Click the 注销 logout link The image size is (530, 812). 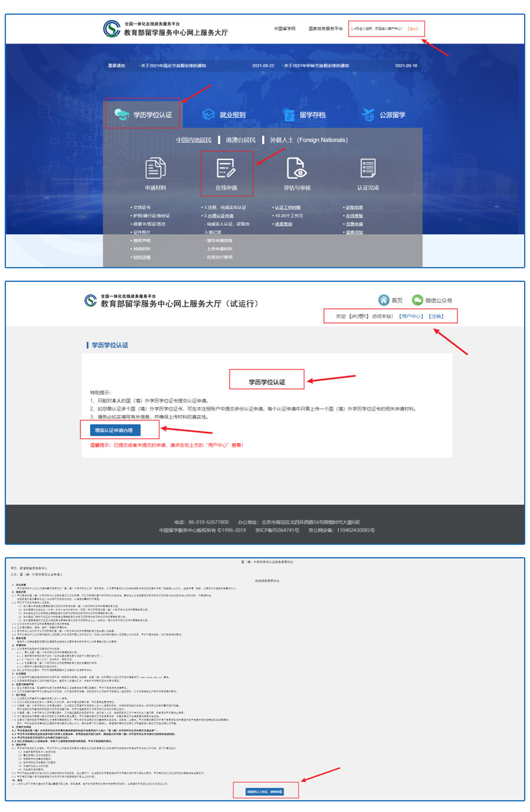click(x=436, y=317)
